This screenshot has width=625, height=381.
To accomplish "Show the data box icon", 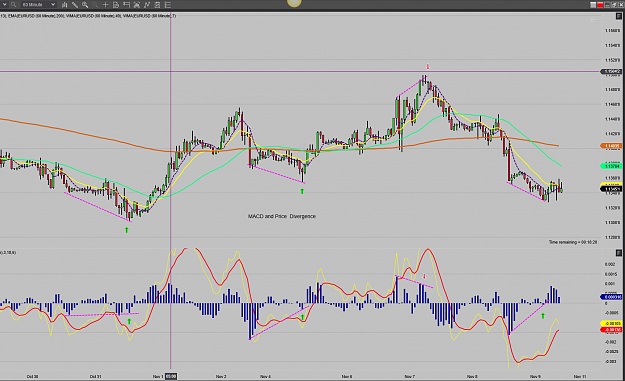I will (116, 5).
